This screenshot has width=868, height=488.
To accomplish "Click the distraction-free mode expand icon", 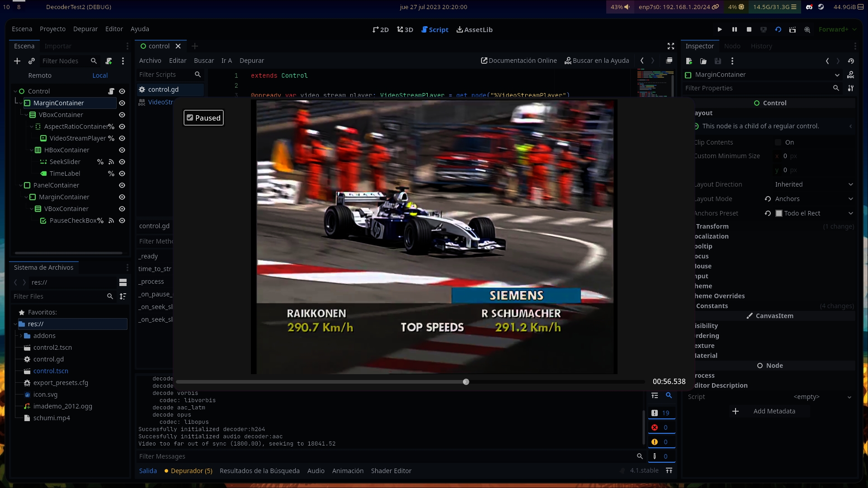I will pos(671,46).
